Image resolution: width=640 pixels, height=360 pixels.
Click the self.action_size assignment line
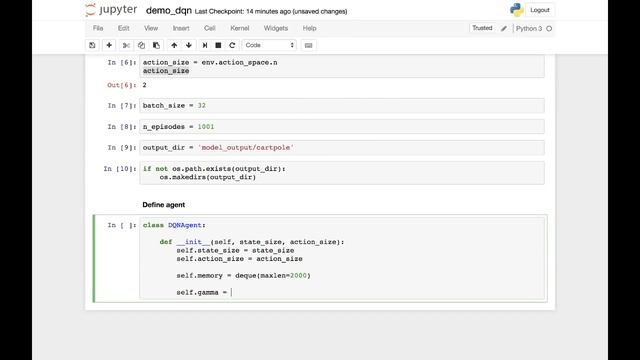click(x=239, y=259)
